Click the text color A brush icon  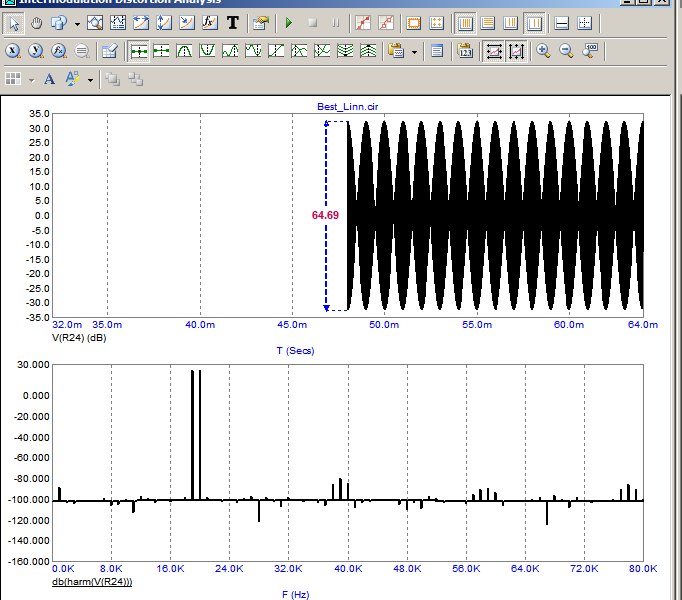point(72,79)
